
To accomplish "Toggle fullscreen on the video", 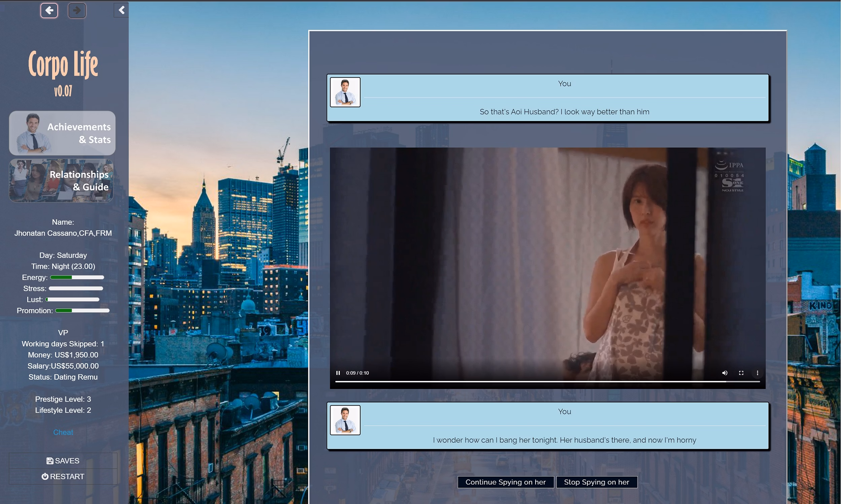I will (741, 373).
